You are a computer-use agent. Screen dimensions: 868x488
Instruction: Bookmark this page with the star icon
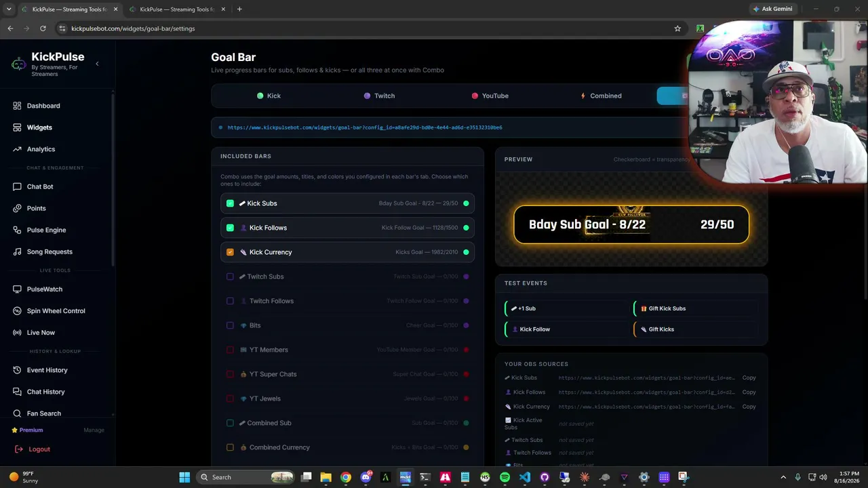coord(677,28)
